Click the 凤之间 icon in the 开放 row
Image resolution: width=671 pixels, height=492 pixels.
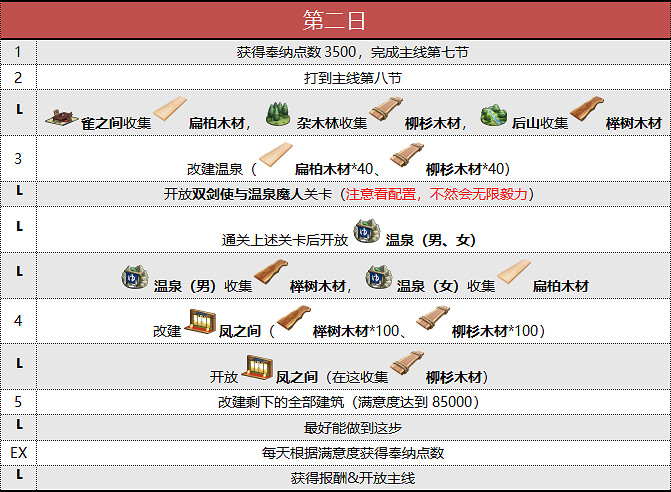point(257,368)
